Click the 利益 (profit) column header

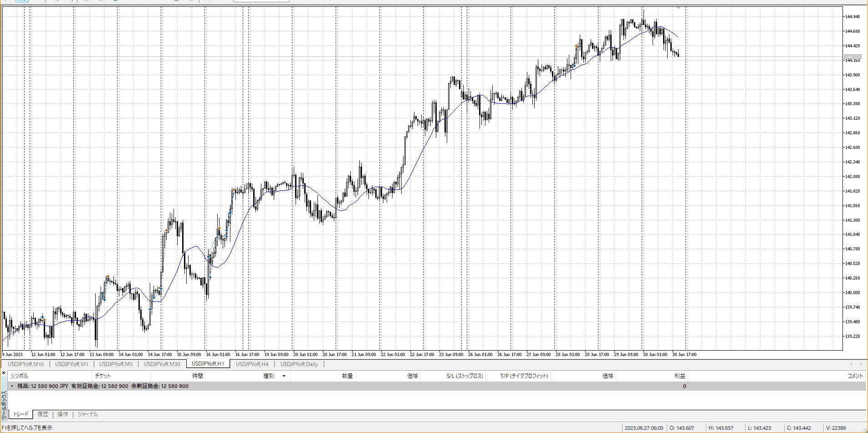pyautogui.click(x=679, y=376)
